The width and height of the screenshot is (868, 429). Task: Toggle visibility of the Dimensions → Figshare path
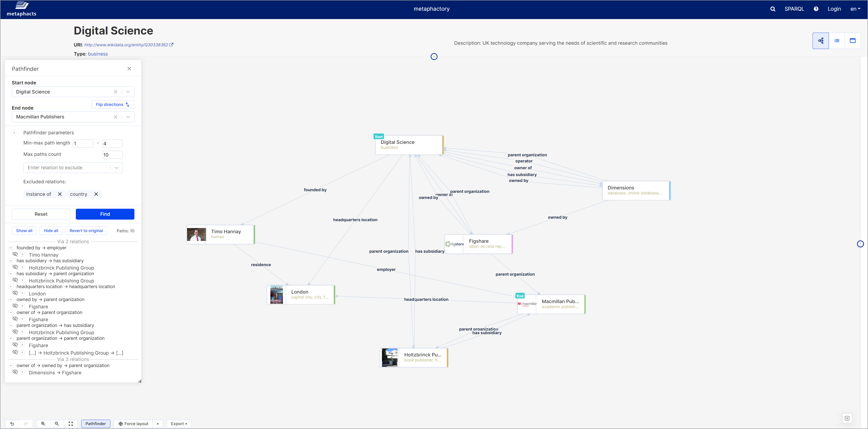[15, 372]
